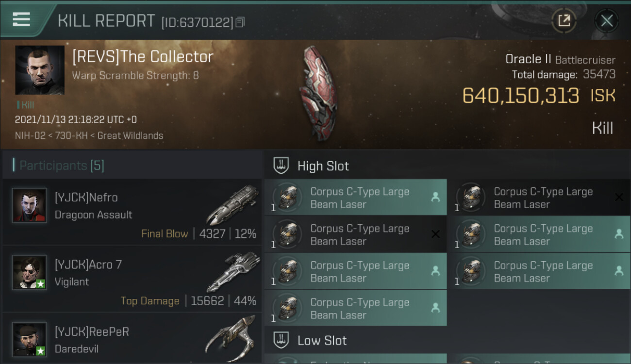Open the hamburger menu icon
This screenshot has width=631, height=364.
pyautogui.click(x=21, y=19)
